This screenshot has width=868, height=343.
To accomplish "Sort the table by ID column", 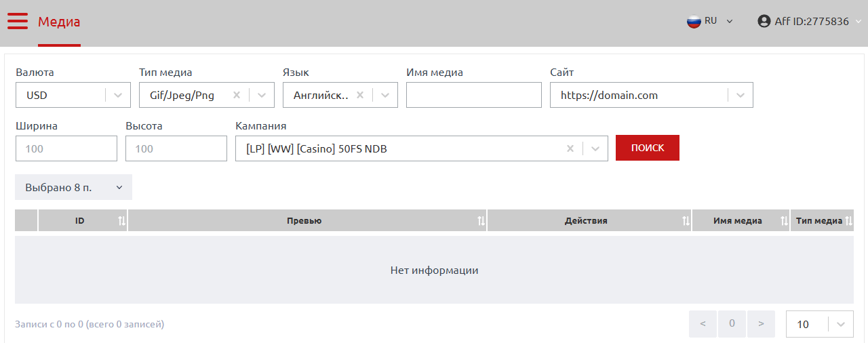I will [x=122, y=221].
